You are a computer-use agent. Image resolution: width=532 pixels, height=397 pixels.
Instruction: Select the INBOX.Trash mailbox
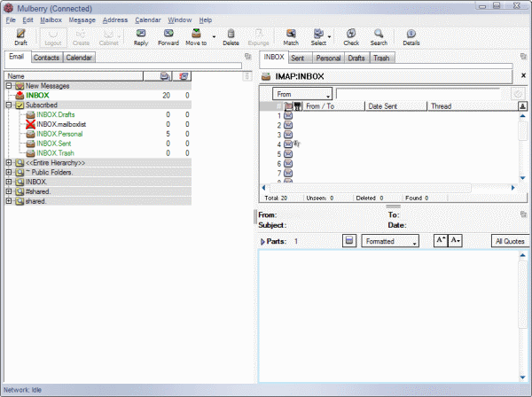click(55, 153)
